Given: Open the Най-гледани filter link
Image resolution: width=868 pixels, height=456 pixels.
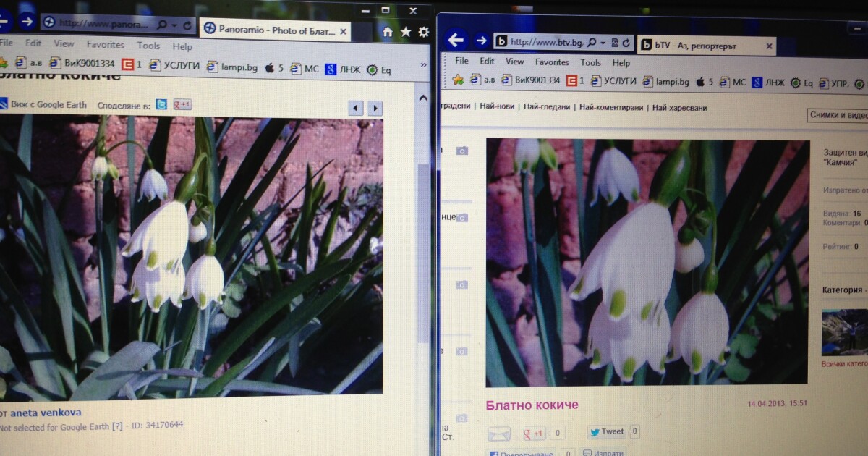Looking at the screenshot, I should click(x=548, y=107).
